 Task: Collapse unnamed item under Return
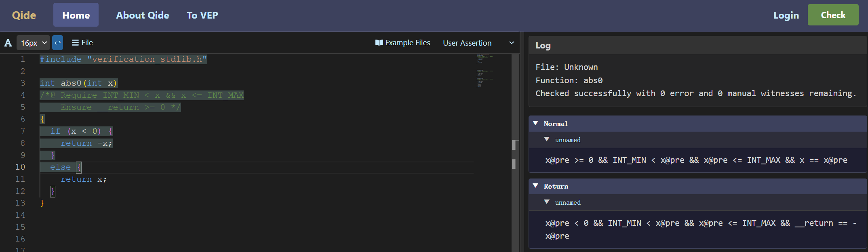point(547,202)
